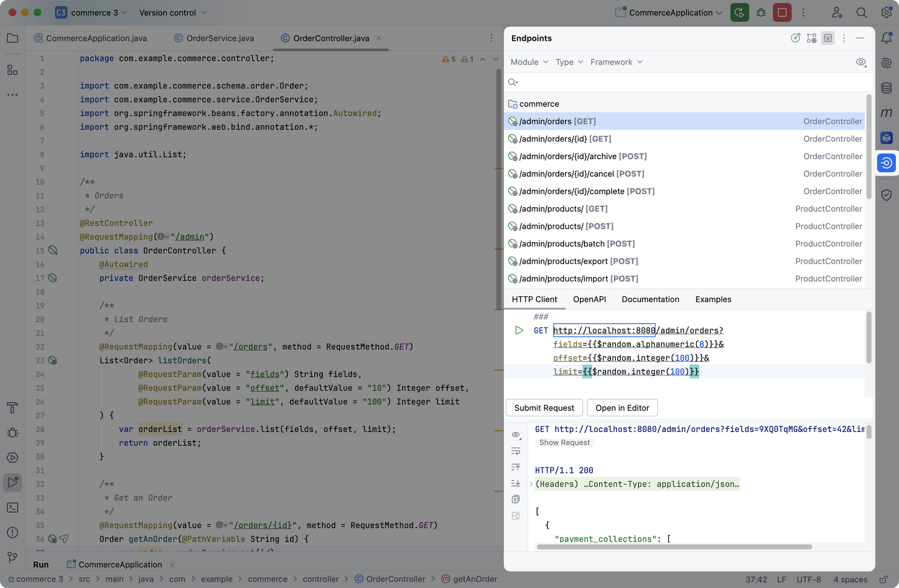Select the HTTP Client tab
The height and width of the screenshot is (588, 899).
coord(534,299)
